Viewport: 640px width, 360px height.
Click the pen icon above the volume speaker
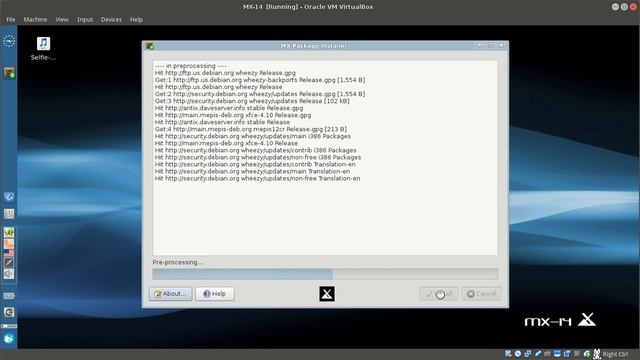click(9, 263)
